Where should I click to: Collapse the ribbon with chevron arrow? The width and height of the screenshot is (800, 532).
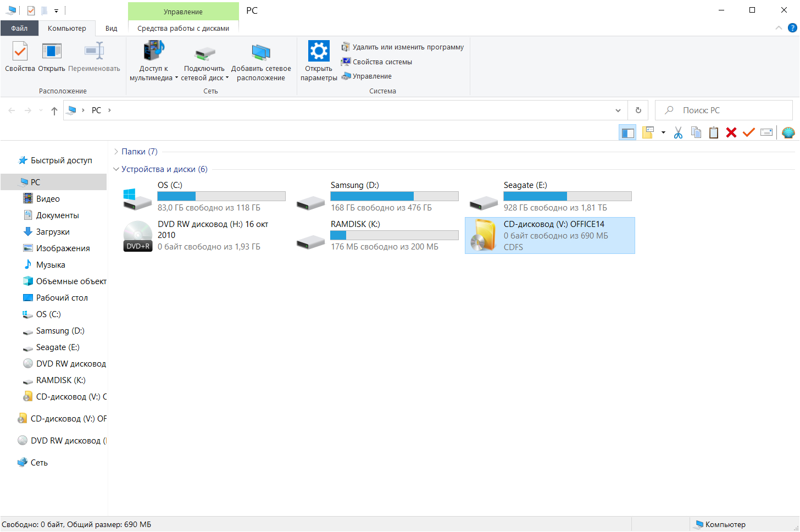pos(779,27)
